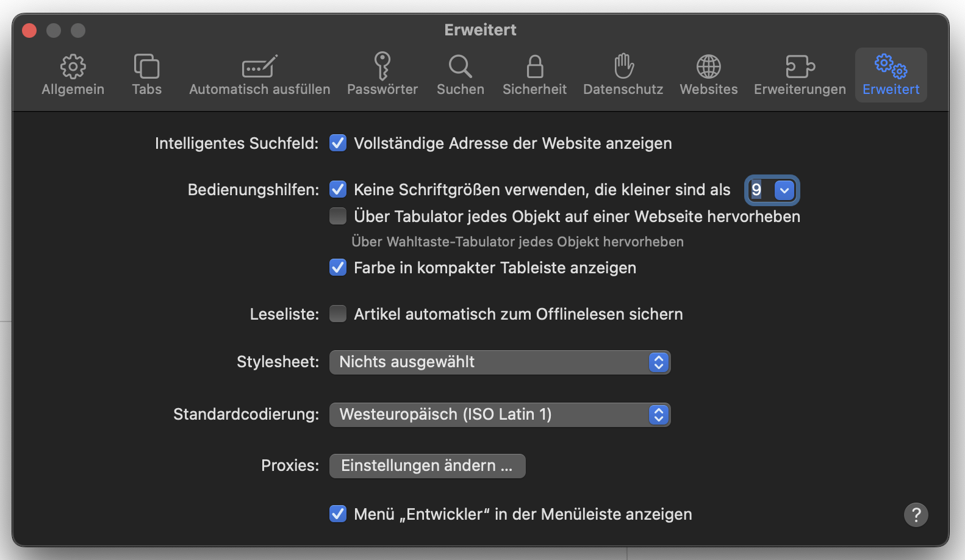Enable Tabulator highlighting of webpage objects
Screen dimensions: 965x560
pyautogui.click(x=338, y=217)
